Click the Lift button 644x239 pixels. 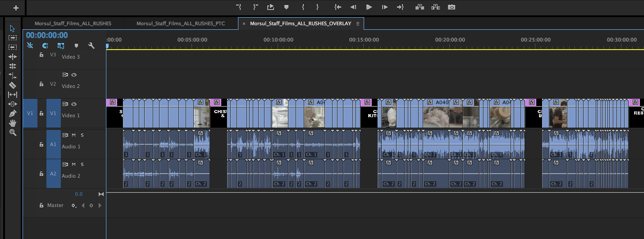click(420, 7)
